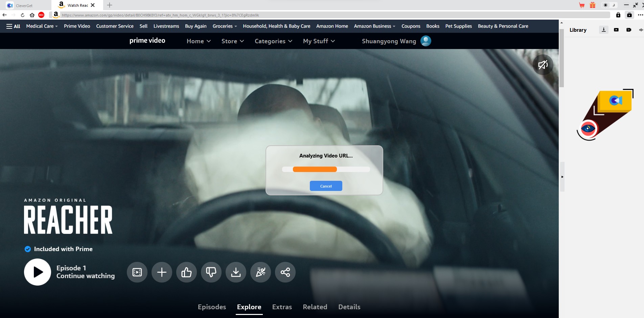Open the Video library section
Screen dimensions: 644x318
click(616, 30)
